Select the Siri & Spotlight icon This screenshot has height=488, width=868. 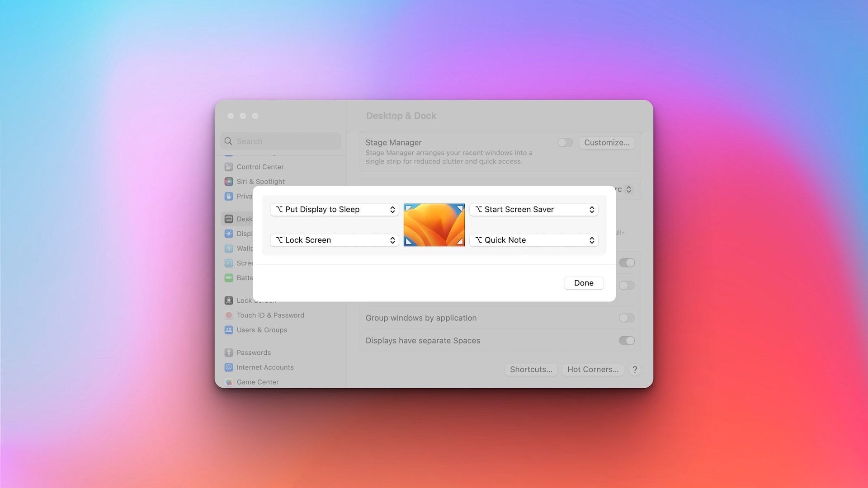tap(229, 182)
